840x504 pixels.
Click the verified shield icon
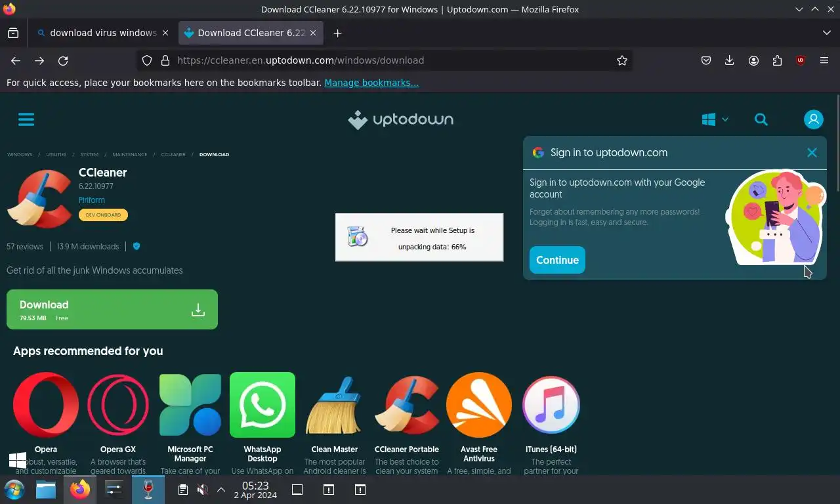[136, 247]
